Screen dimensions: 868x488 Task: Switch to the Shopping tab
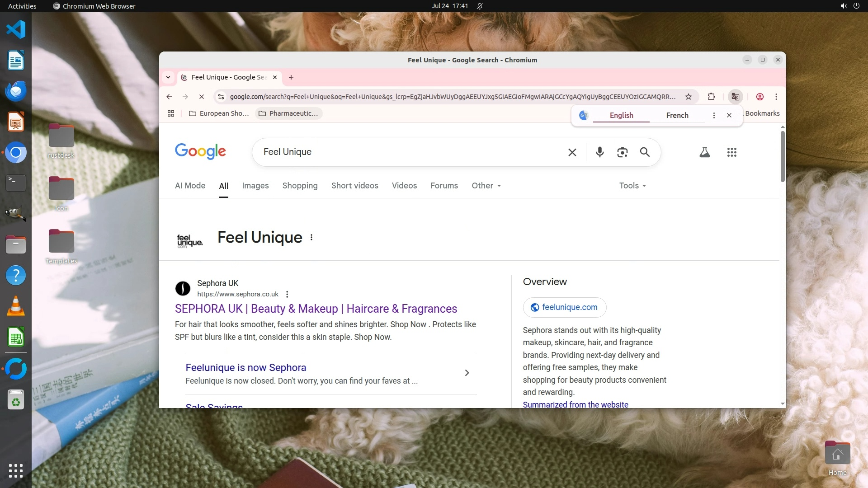[300, 186]
